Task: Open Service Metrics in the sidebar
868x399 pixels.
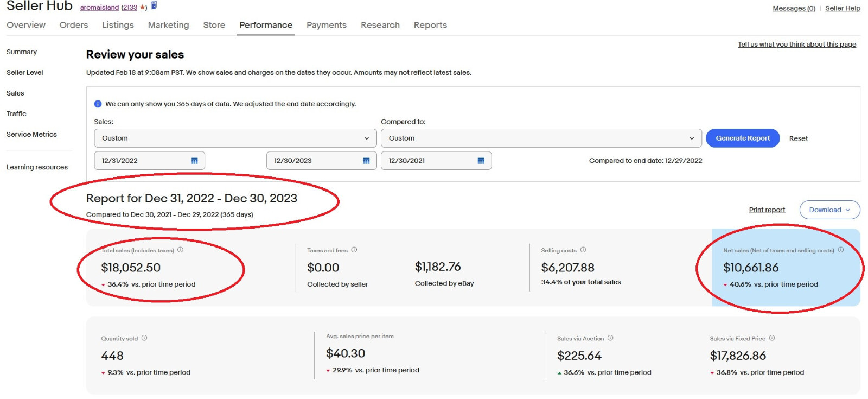Action: pyautogui.click(x=31, y=135)
